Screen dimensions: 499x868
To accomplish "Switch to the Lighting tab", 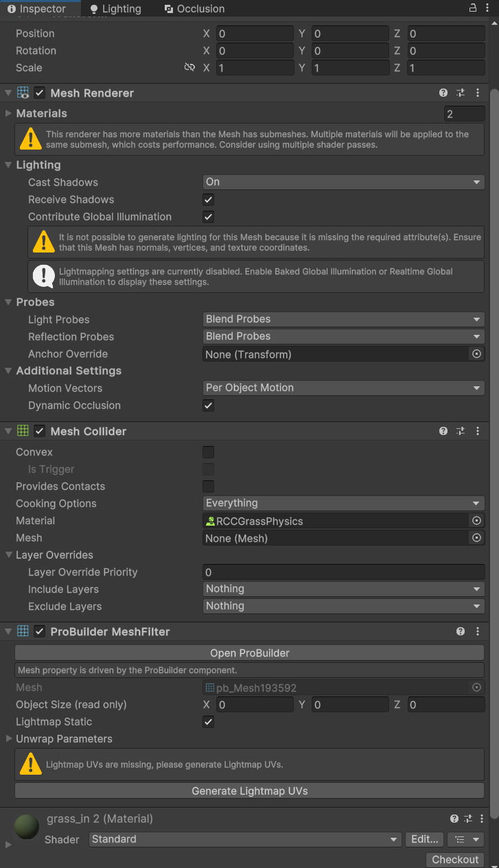I will point(115,9).
